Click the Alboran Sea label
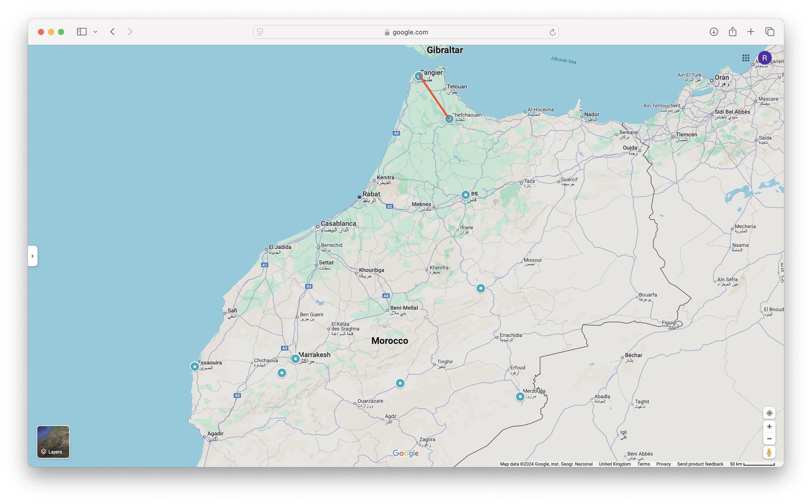 (564, 60)
